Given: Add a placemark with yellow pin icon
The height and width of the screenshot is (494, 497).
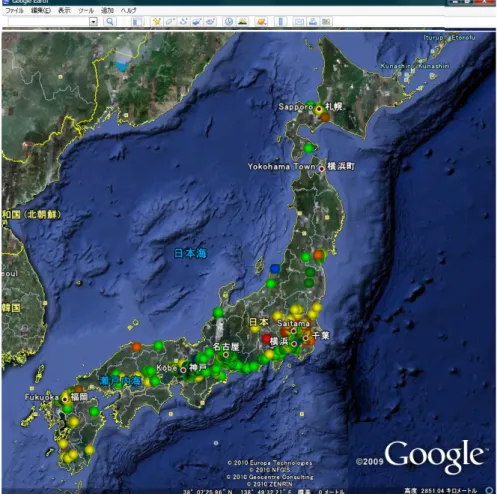Looking at the screenshot, I should (156, 22).
